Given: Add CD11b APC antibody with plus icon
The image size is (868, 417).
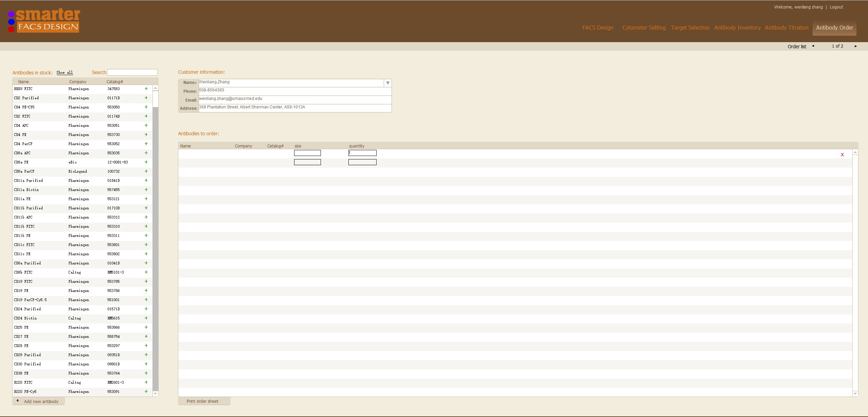Looking at the screenshot, I should 146,217.
